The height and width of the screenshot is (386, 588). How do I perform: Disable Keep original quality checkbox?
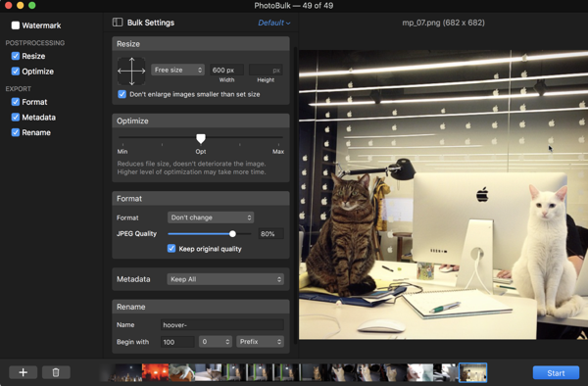171,249
